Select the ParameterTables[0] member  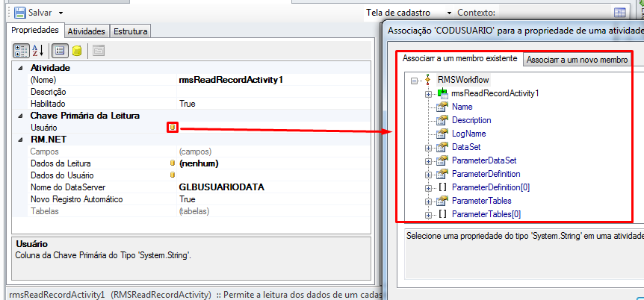486,214
